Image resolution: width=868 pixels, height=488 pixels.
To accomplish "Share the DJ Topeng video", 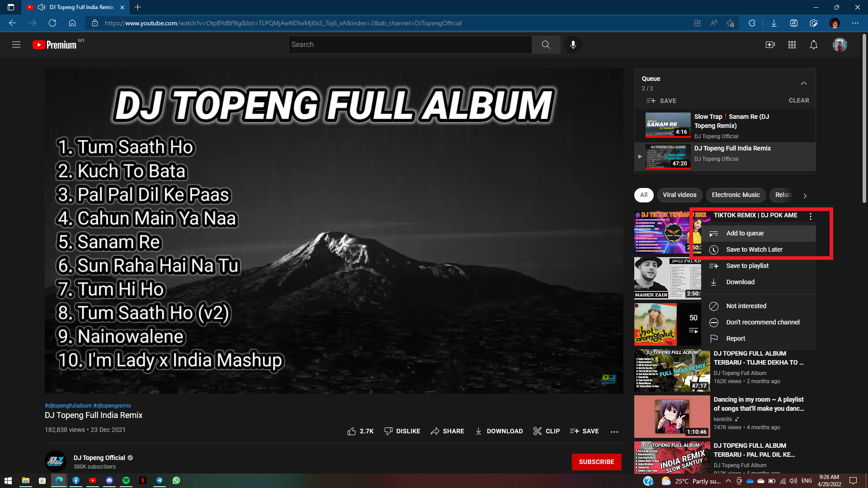I will (x=447, y=431).
